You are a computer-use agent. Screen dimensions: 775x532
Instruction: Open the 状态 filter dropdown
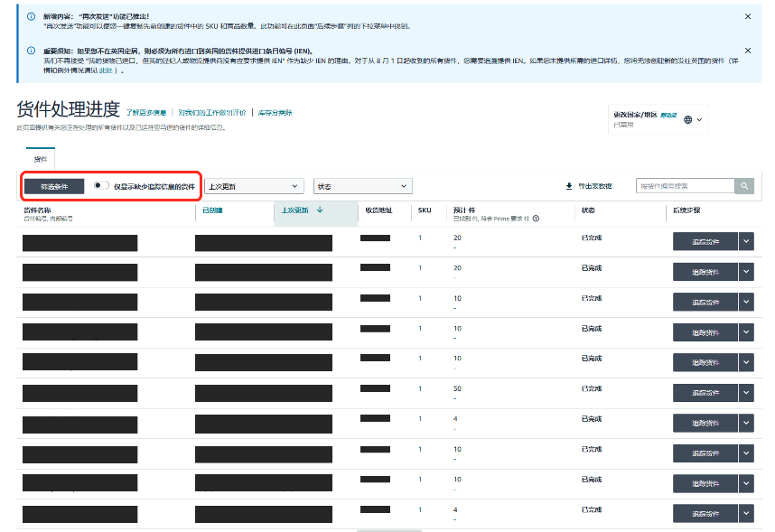362,186
